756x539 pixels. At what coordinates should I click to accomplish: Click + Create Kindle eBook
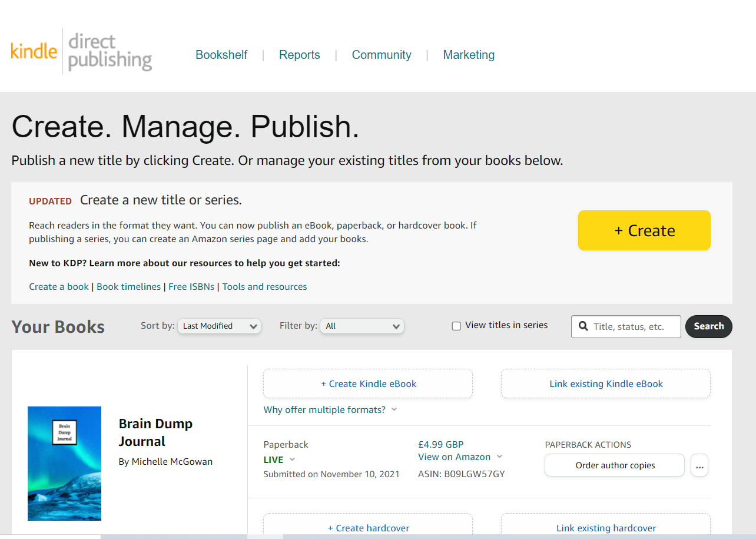pyautogui.click(x=368, y=383)
